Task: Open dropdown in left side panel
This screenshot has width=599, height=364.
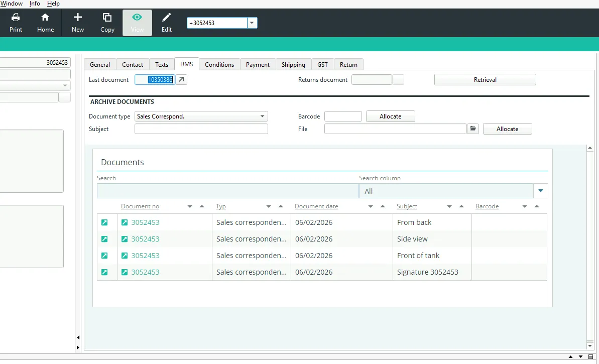Action: [65, 85]
